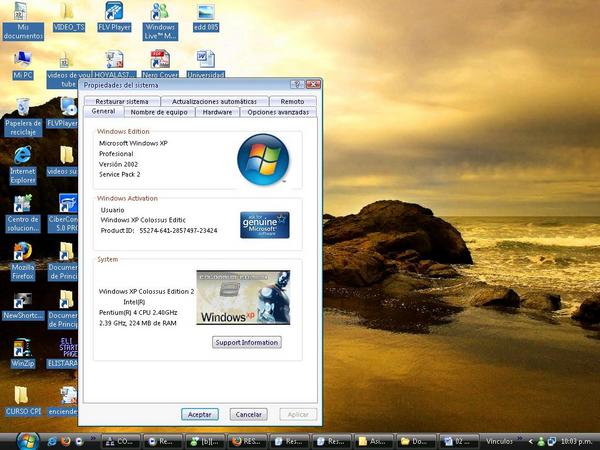This screenshot has width=600, height=450.
Task: Launch Internet Explorer from the desktop
Action: point(23,165)
